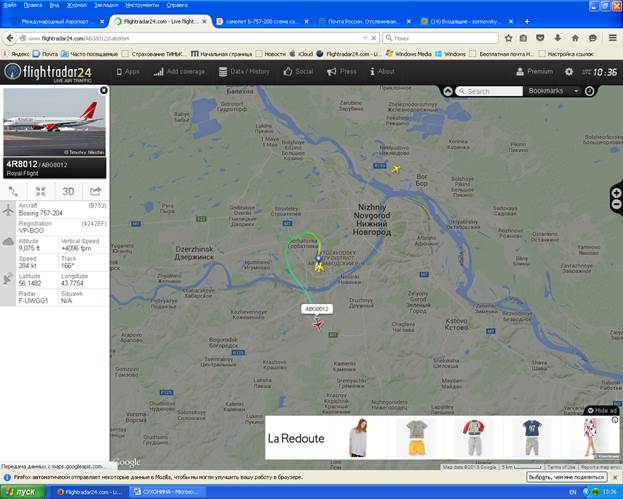Click the flight Search field
Viewport: 623px width, 499px height.
click(489, 91)
